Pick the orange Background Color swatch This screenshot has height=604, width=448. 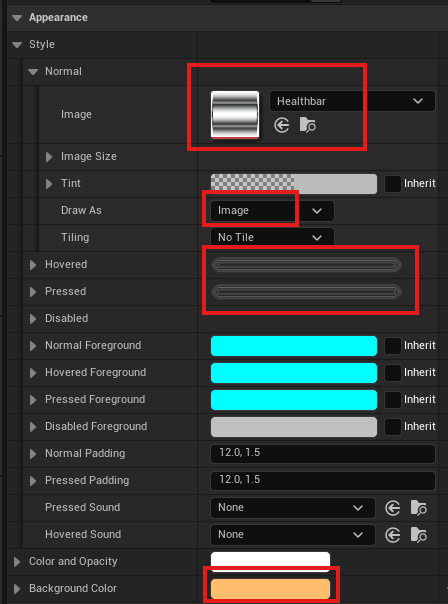270,589
